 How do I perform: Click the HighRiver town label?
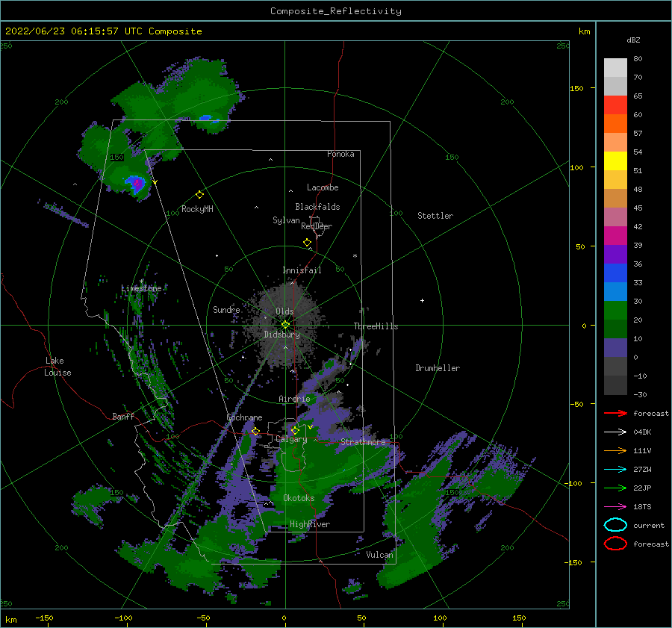click(310, 524)
